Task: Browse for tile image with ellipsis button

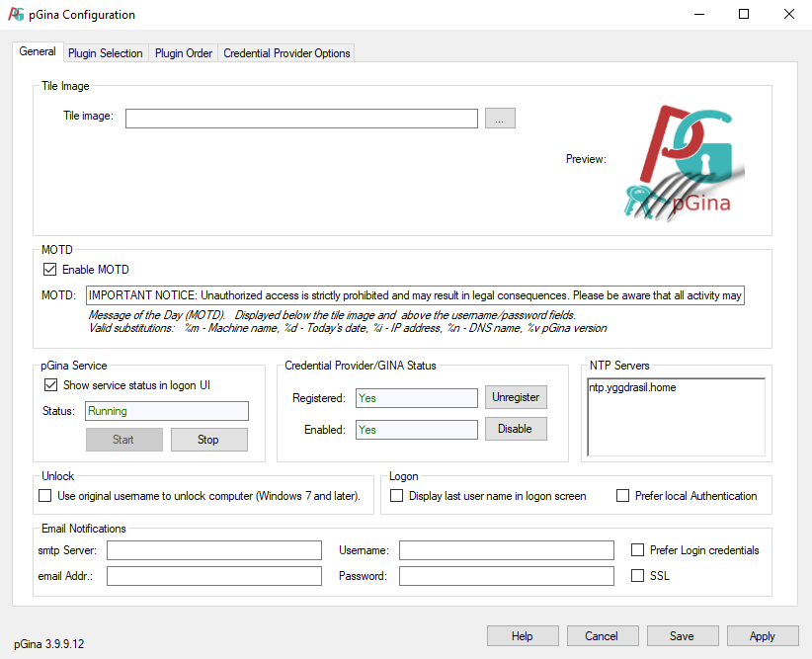Action: (x=500, y=119)
